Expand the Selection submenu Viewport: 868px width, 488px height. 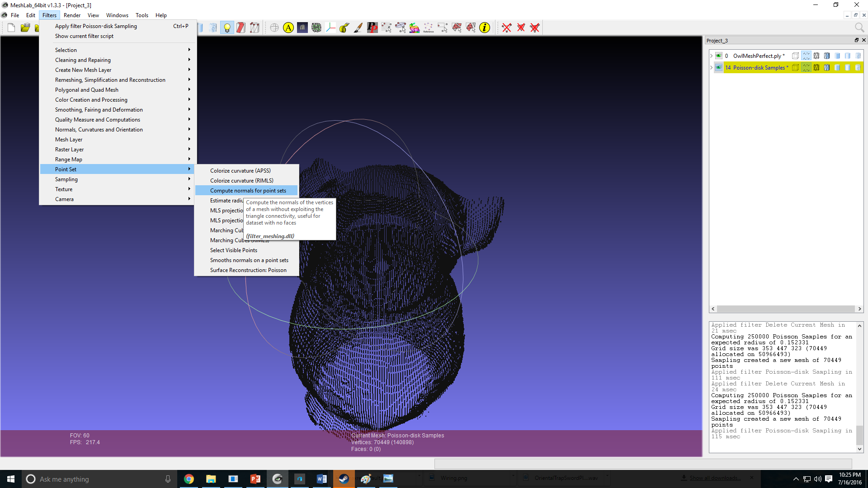(x=118, y=50)
